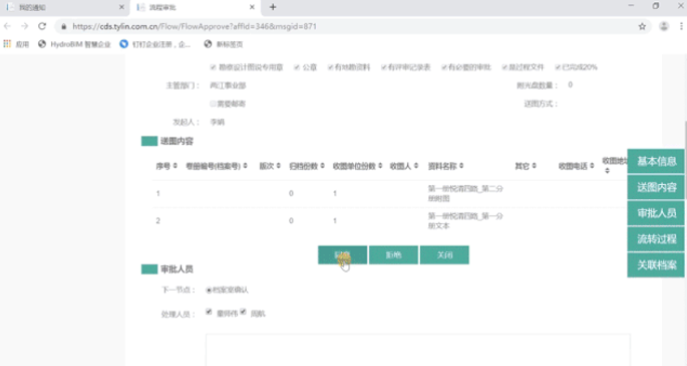687x366 pixels.
Task: Close the 我的通知 tab
Action: 121,7
